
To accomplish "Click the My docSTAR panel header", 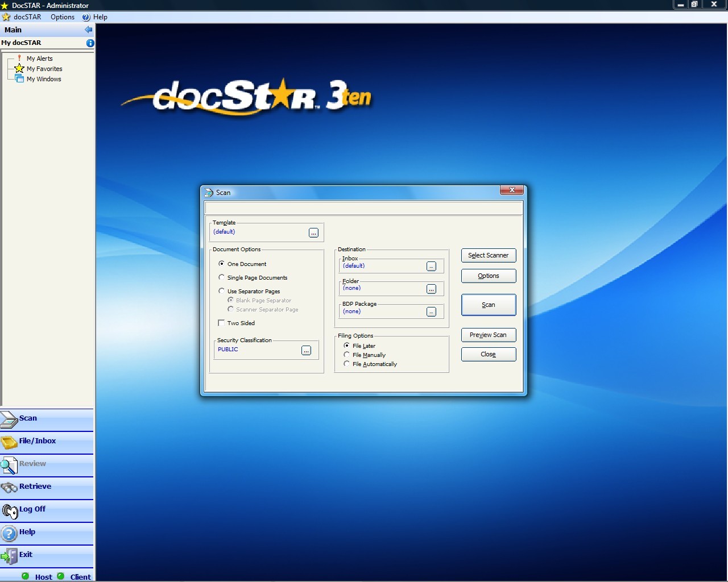I will coord(47,43).
